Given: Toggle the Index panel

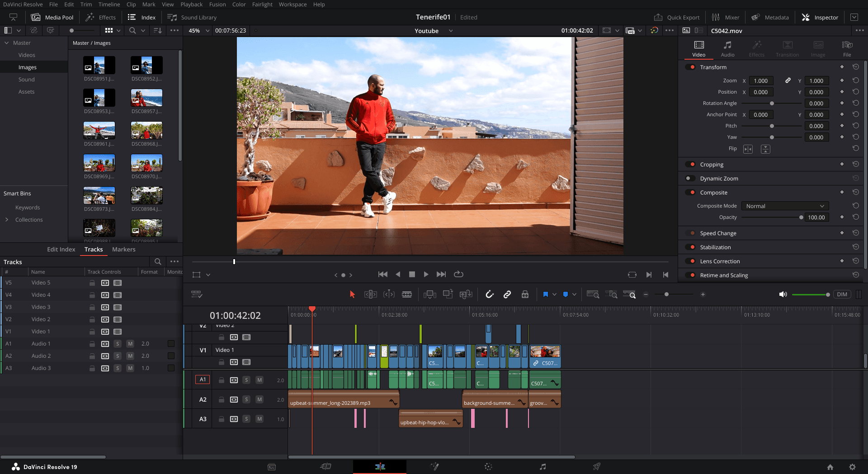Looking at the screenshot, I should coord(142,17).
